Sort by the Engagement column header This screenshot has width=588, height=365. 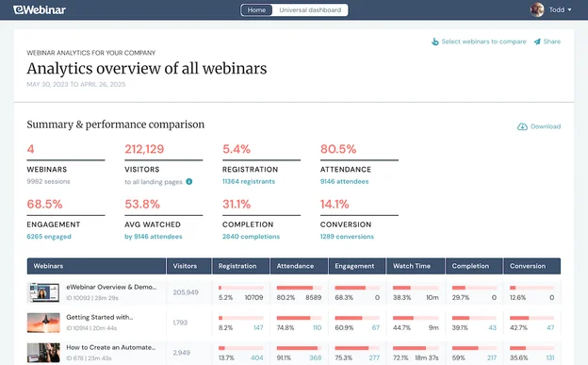(357, 266)
